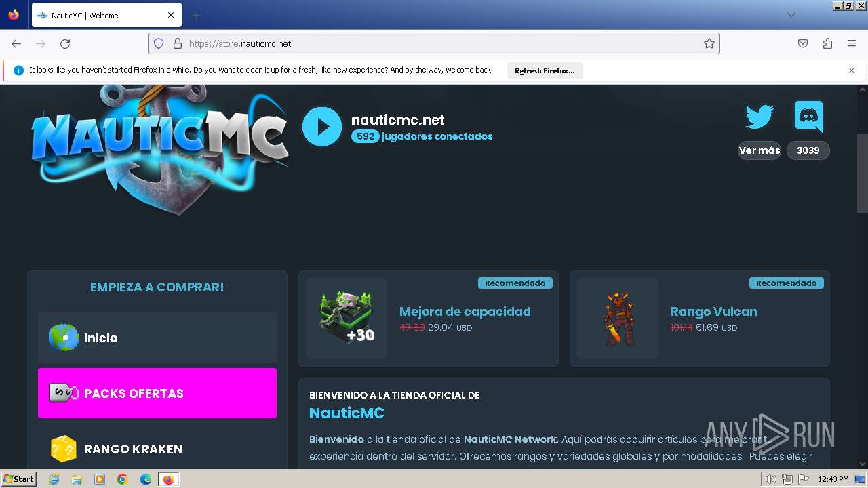The width and height of the screenshot is (868, 488).
Task: Open the Windows Start menu
Action: pos(18,479)
